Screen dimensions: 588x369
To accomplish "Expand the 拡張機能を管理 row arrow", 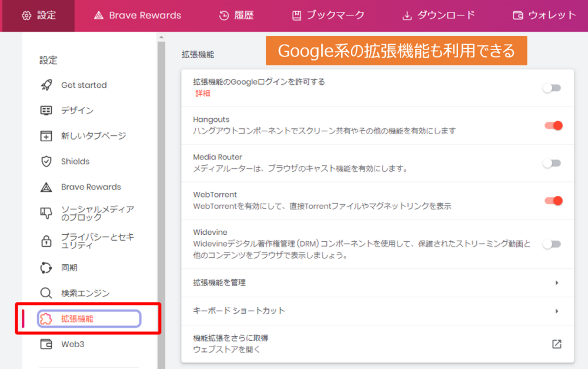I will [557, 282].
